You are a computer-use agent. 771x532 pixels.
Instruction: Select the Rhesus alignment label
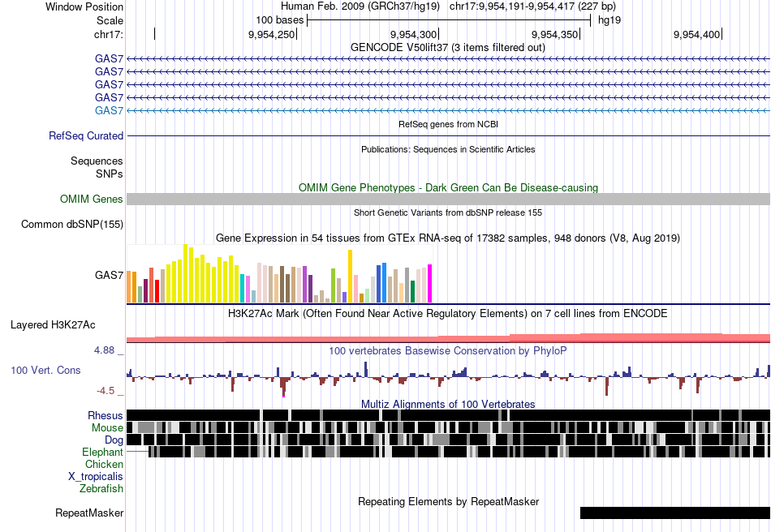[x=106, y=415]
